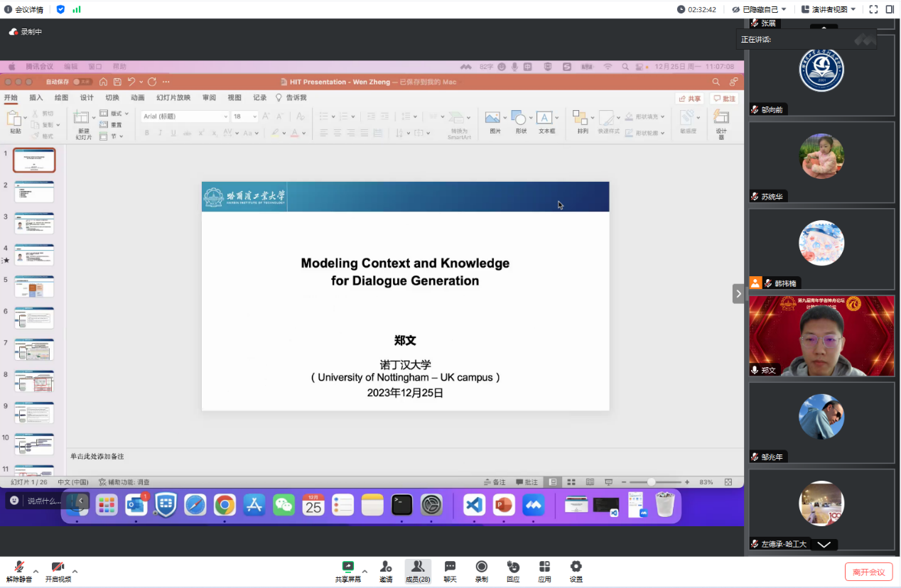Click the leave meeting button
Image resolution: width=901 pixels, height=588 pixels.
click(x=868, y=572)
